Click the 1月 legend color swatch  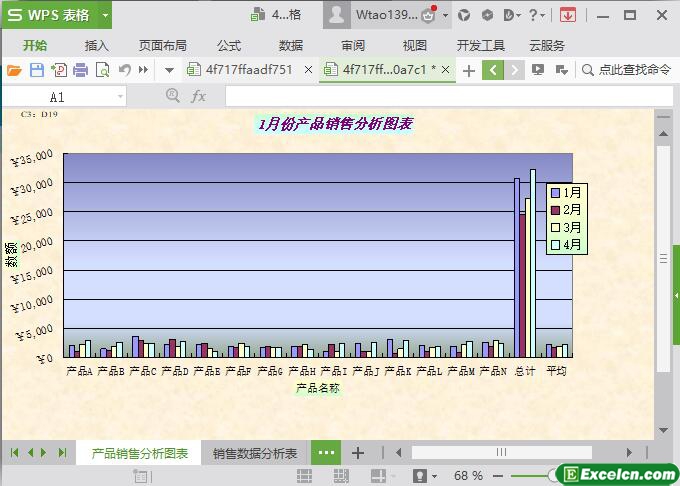pyautogui.click(x=555, y=192)
